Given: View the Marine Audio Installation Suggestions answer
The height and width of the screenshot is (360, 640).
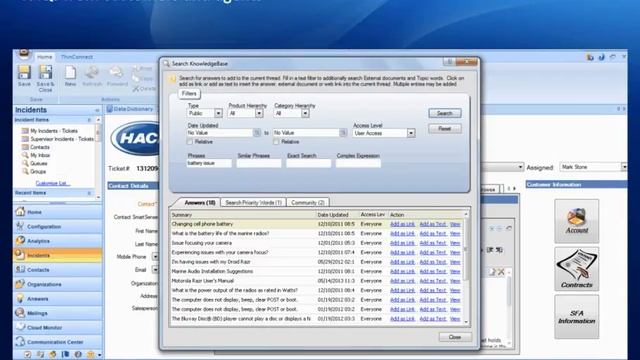Looking at the screenshot, I should coord(455,271).
